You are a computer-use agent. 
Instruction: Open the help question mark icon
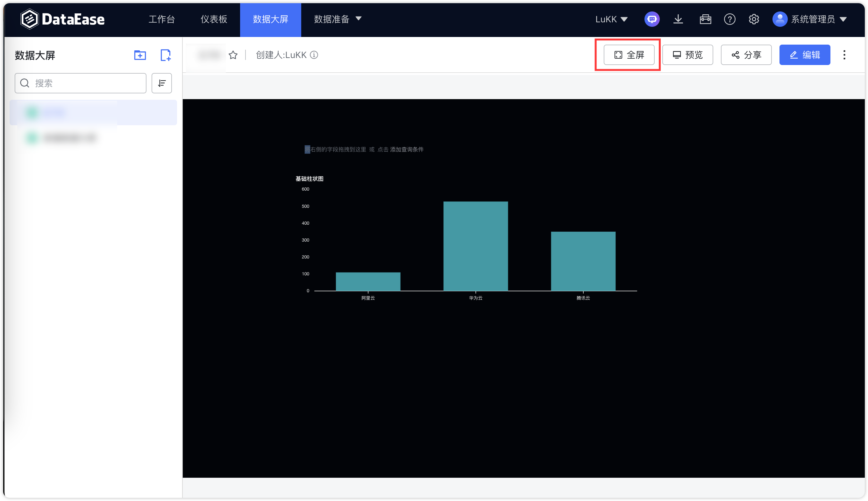point(730,19)
